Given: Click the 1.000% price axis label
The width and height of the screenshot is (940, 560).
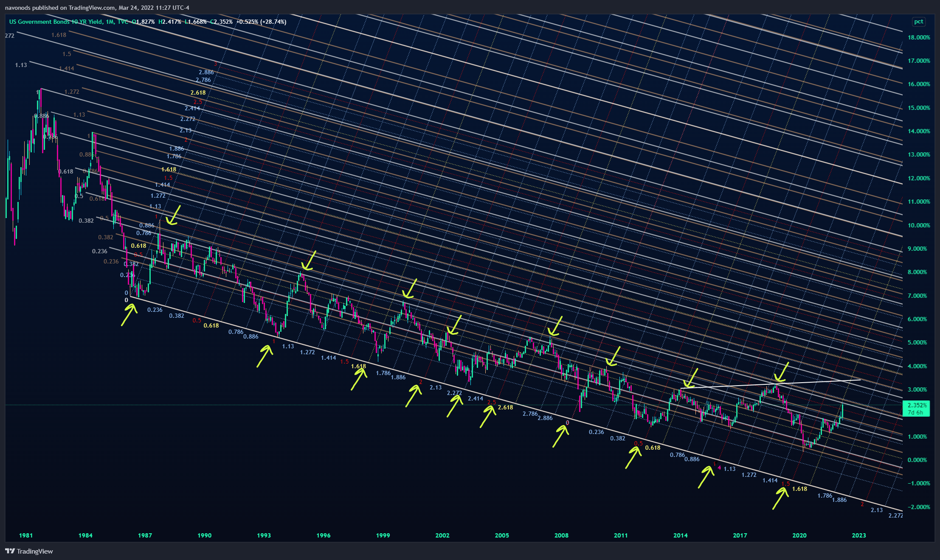Looking at the screenshot, I should [919, 437].
